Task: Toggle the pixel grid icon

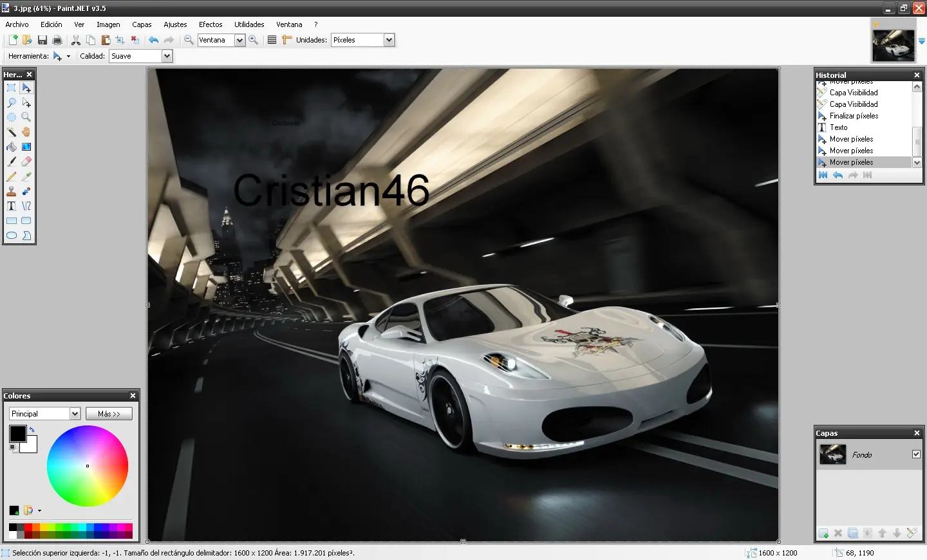Action: 272,40
